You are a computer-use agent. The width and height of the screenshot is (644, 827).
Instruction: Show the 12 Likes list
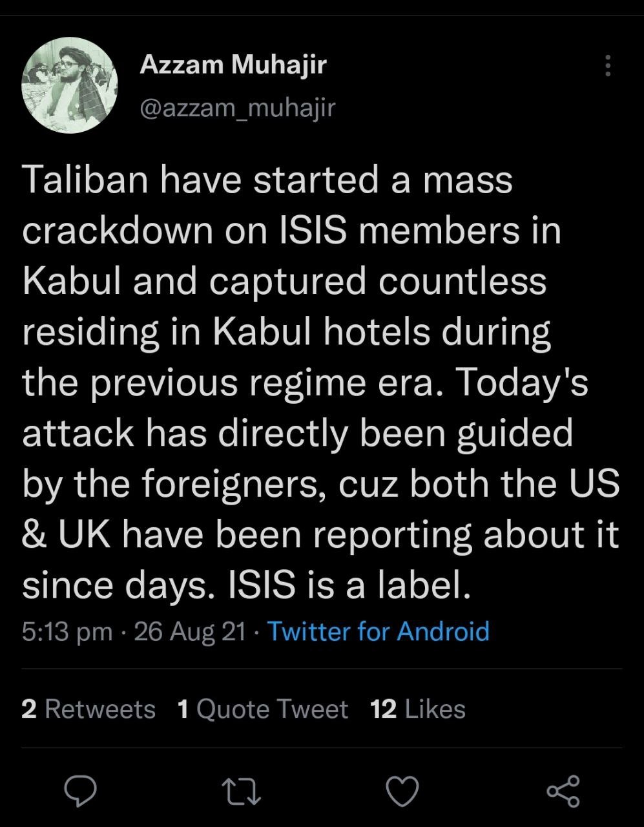[418, 709]
